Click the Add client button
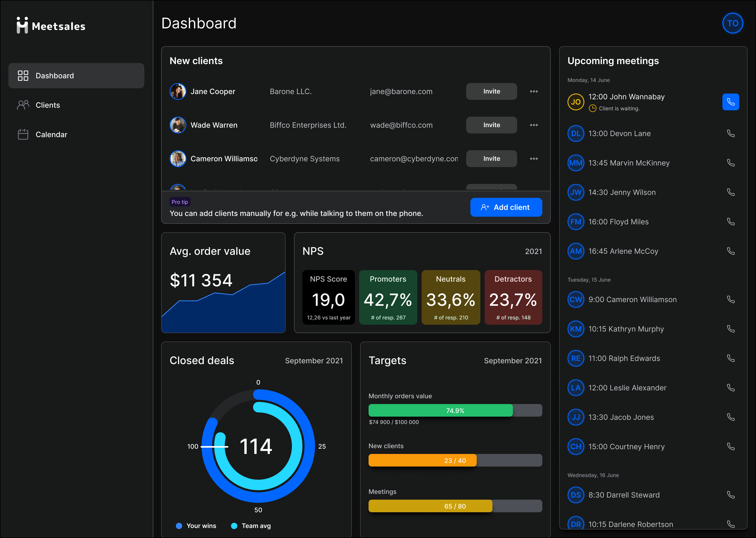Image resolution: width=756 pixels, height=538 pixels. (506, 207)
